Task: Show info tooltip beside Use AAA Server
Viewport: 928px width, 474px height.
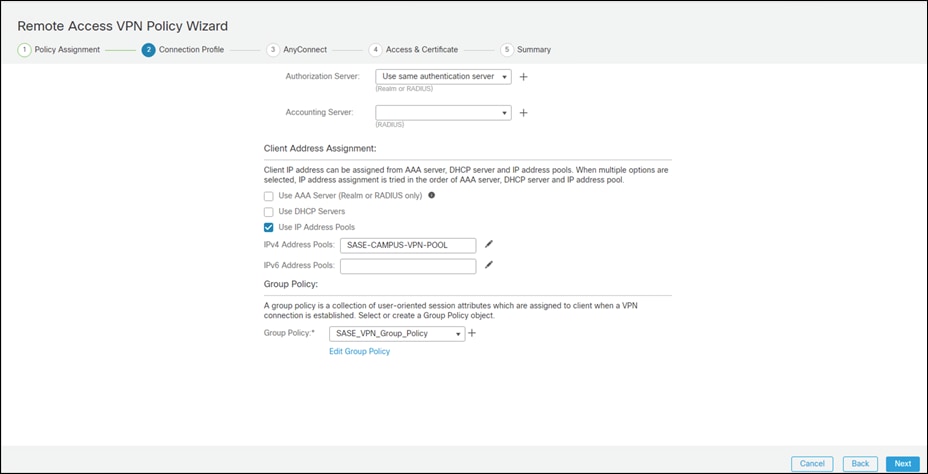Action: click(x=431, y=195)
